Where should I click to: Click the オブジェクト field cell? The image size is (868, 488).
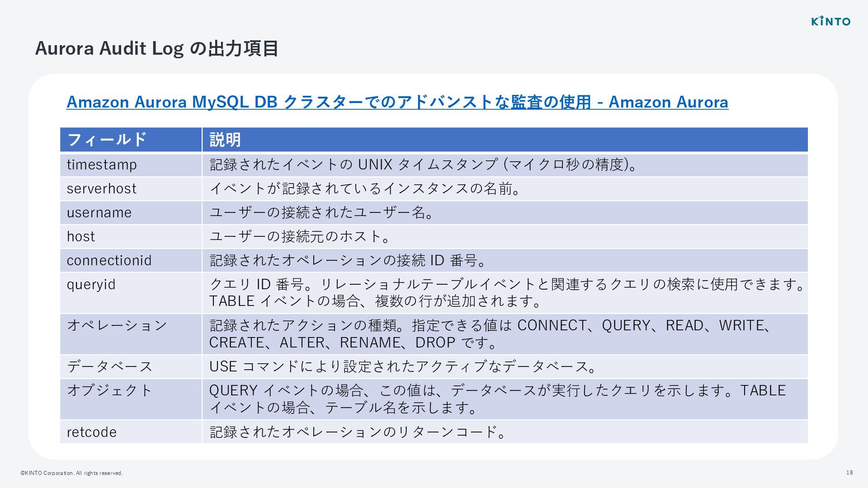tap(131, 399)
